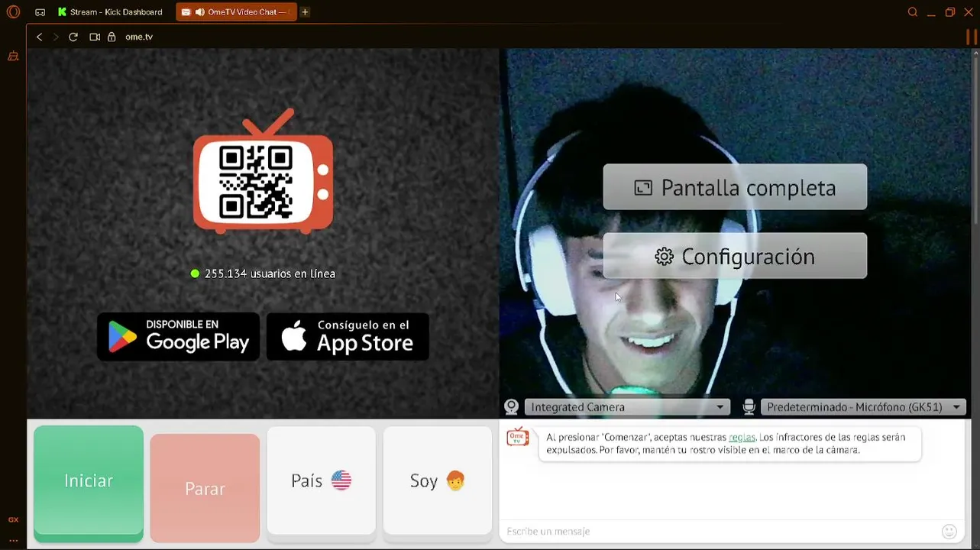Open sidebar setup three-dots menu
Image resolution: width=980 pixels, height=550 pixels.
(x=13, y=540)
